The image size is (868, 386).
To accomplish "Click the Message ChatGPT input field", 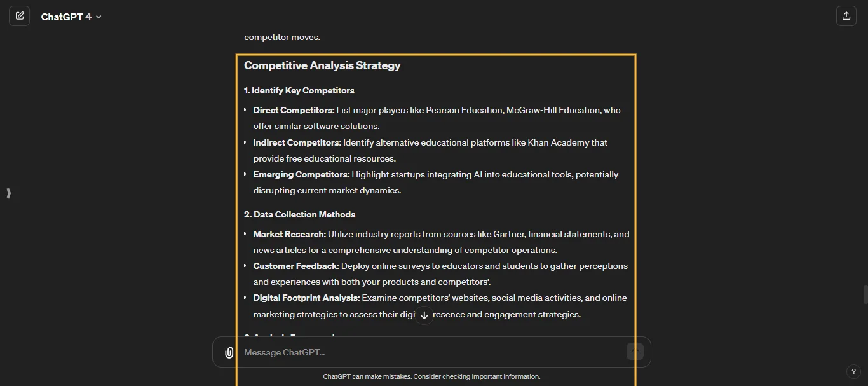I will 381,352.
